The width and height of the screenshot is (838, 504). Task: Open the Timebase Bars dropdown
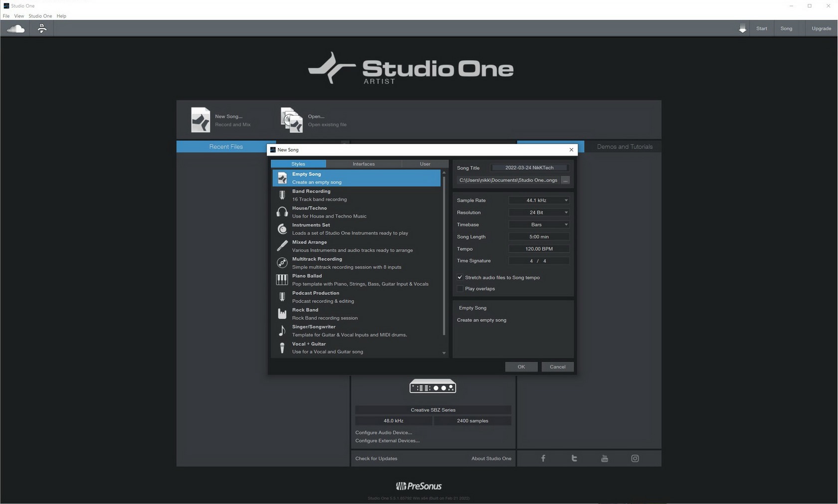point(539,224)
